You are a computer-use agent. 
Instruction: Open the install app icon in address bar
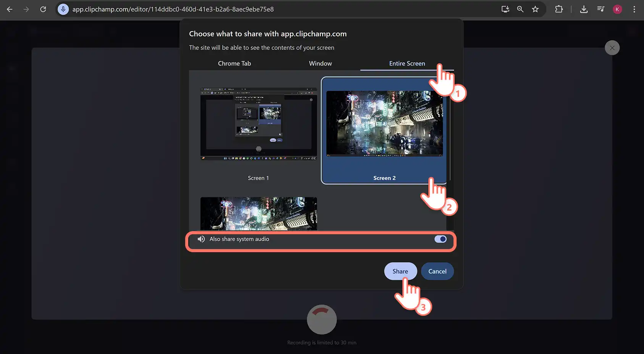pos(505,9)
